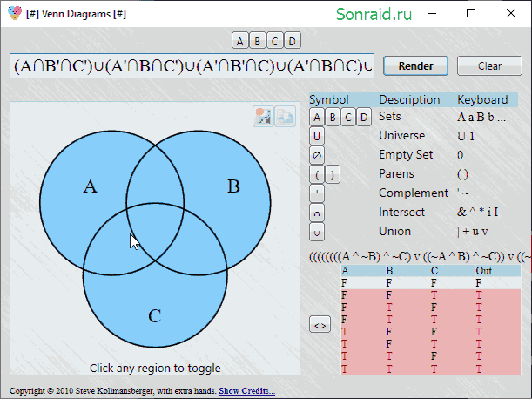Screen dimensions: 532x399
Task: Insert the Complement apostrophe symbol
Action: pos(317,194)
